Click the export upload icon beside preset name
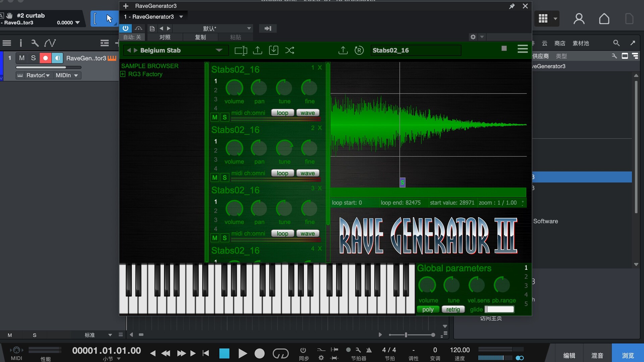Viewport: 644px width, 362px height. [x=258, y=50]
